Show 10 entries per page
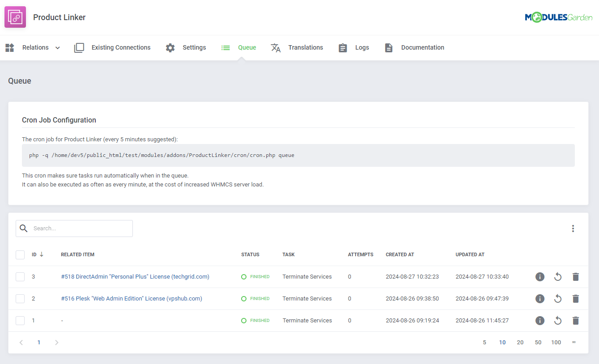 (502, 343)
